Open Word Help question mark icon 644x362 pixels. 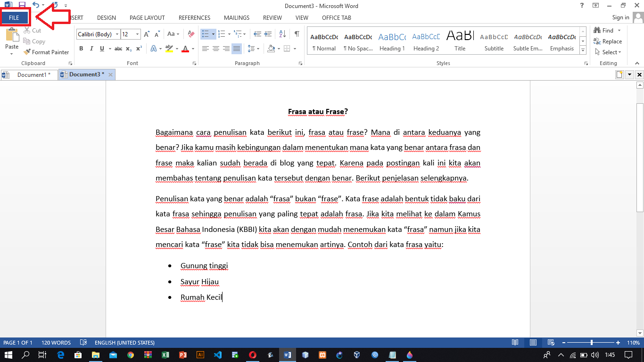[582, 6]
